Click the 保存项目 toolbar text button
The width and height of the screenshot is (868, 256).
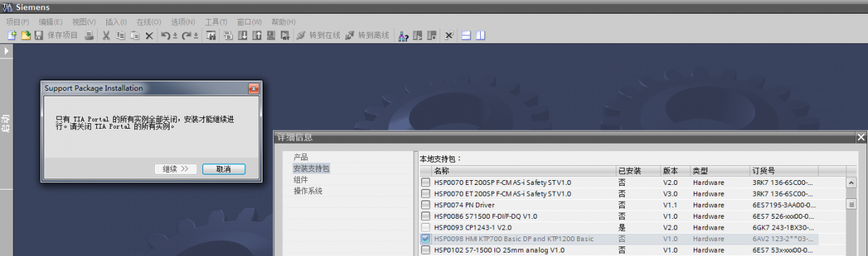62,35
